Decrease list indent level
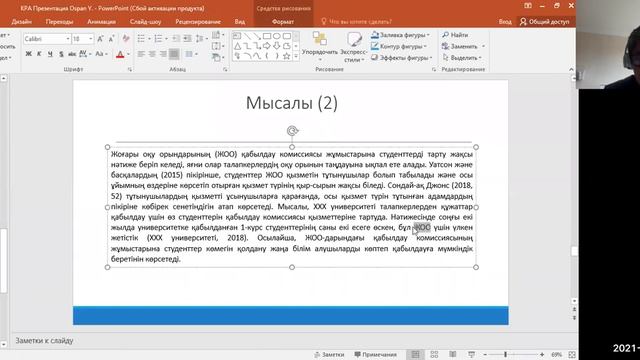 point(176,39)
